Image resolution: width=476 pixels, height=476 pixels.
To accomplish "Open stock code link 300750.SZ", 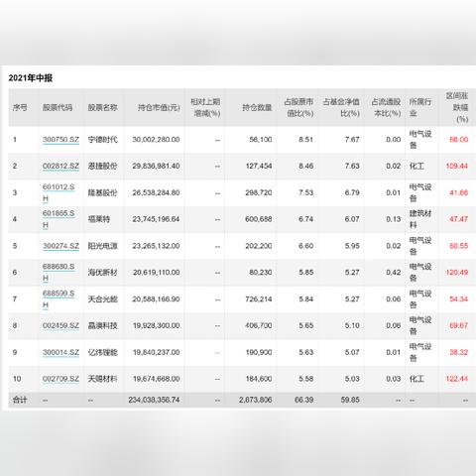I will pyautogui.click(x=60, y=140).
